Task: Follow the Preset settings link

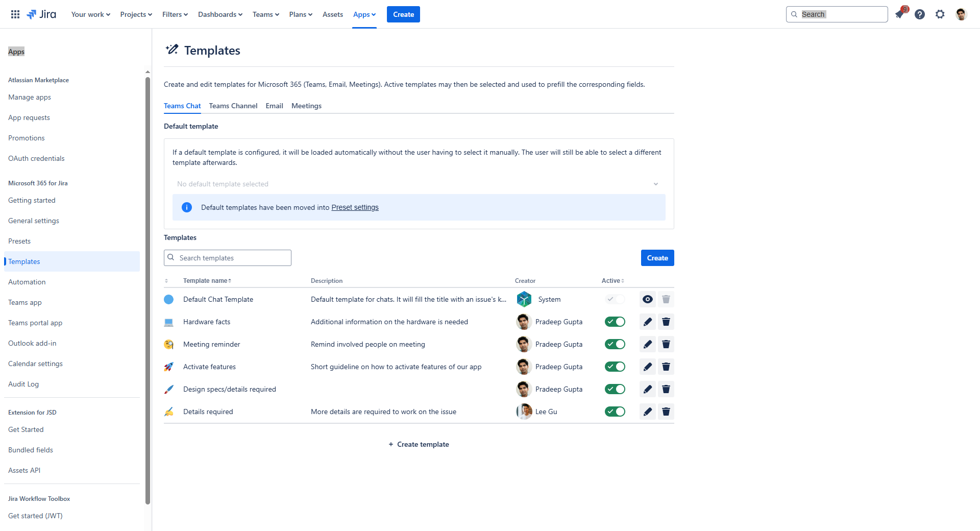Action: 355,207
